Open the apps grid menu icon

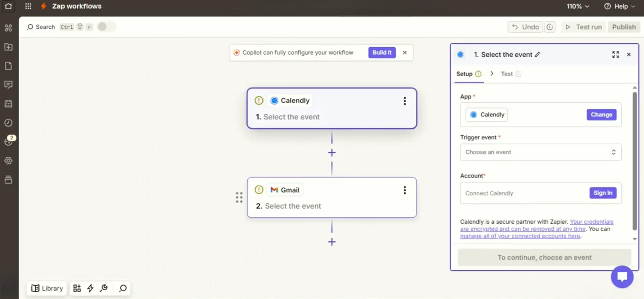pos(28,6)
